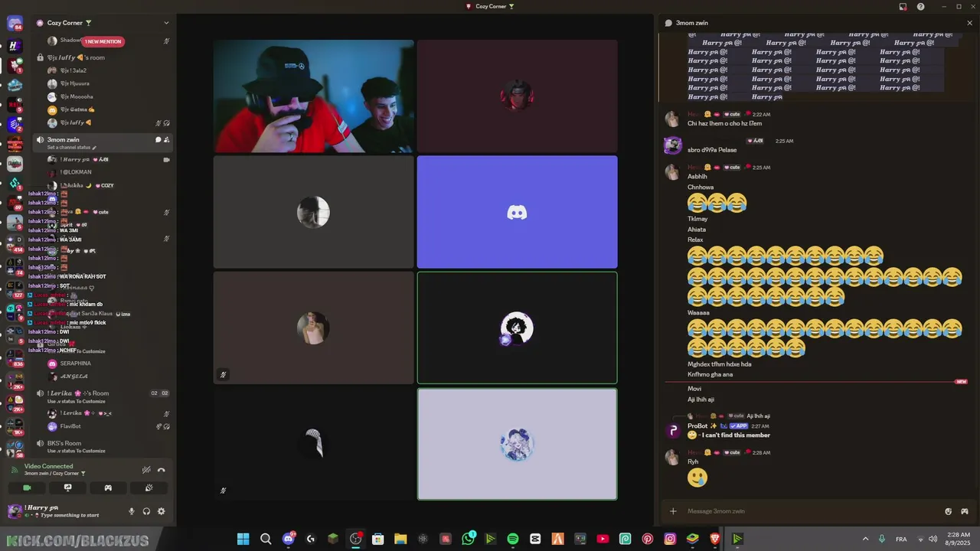Open Windows taskbar Search

pyautogui.click(x=266, y=539)
